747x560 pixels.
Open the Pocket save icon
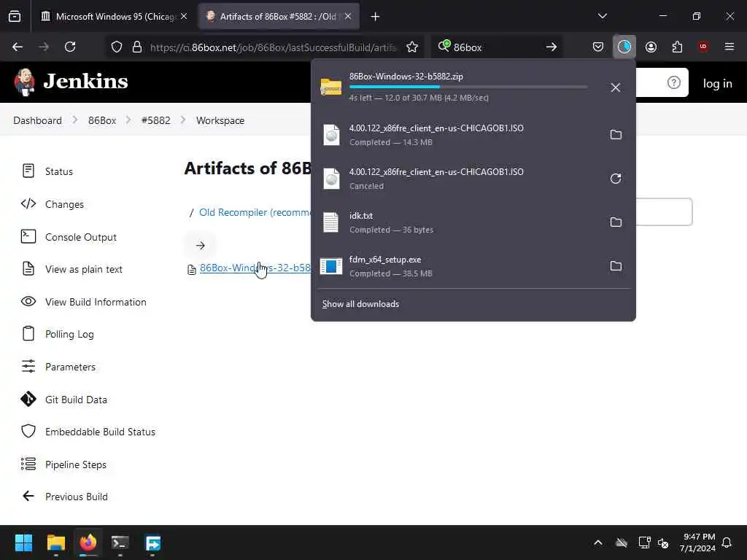pyautogui.click(x=598, y=47)
